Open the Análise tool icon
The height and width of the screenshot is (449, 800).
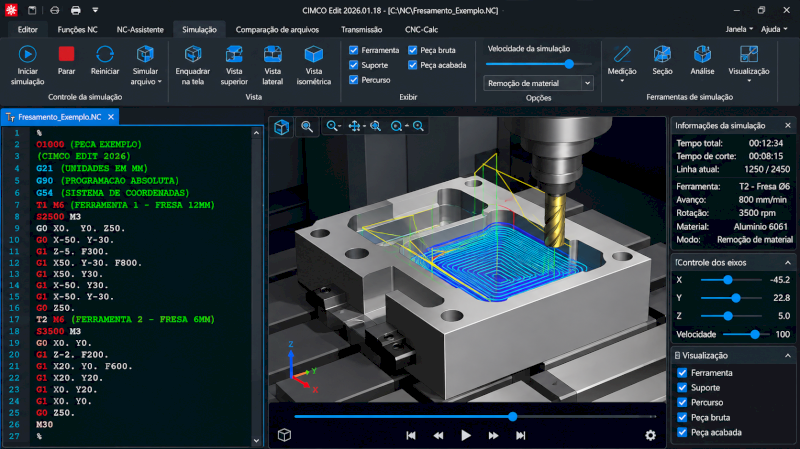coord(702,54)
